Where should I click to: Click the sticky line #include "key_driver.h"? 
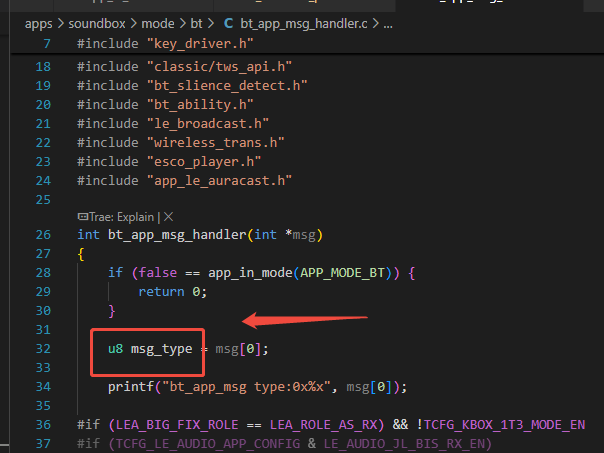(165, 44)
